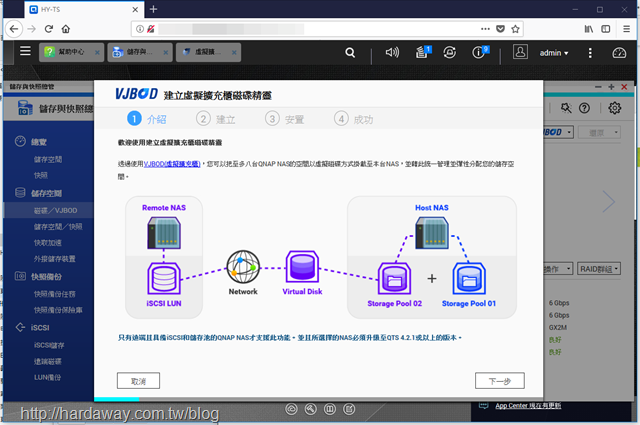Image resolution: width=640 pixels, height=425 pixels.
Task: Click the storage wizard wand icon
Action: tap(566, 108)
